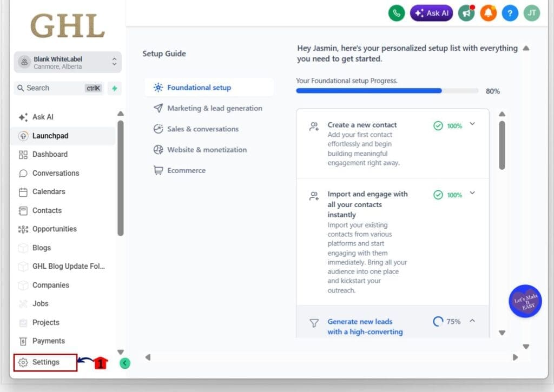This screenshot has height=392, width=554.
Task: Select Website & monetization tab
Action: [209, 150]
